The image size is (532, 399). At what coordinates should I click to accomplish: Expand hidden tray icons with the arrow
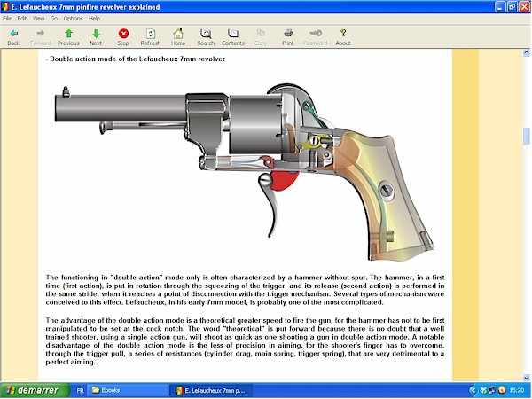click(x=473, y=390)
